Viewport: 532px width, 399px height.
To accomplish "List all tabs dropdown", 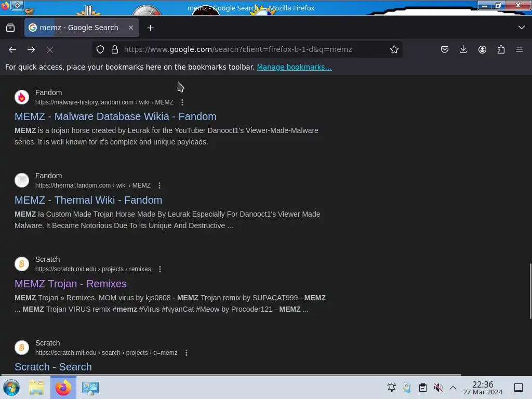I will 521,28.
